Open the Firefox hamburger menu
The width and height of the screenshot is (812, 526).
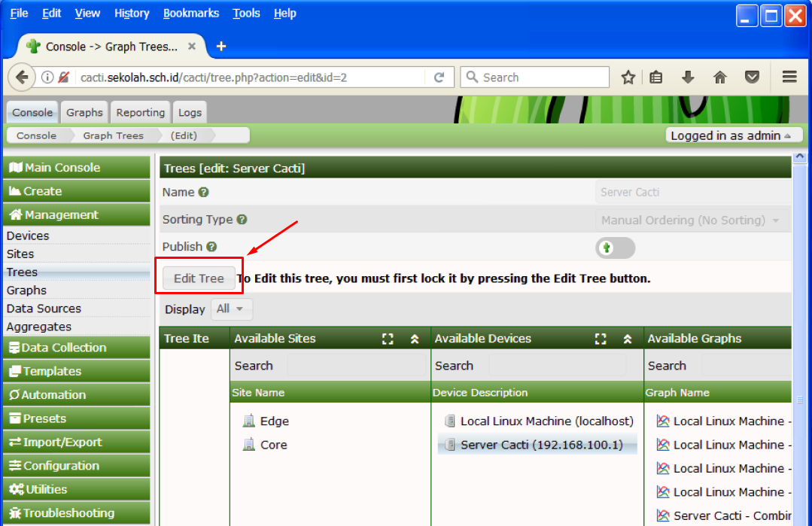pos(789,78)
